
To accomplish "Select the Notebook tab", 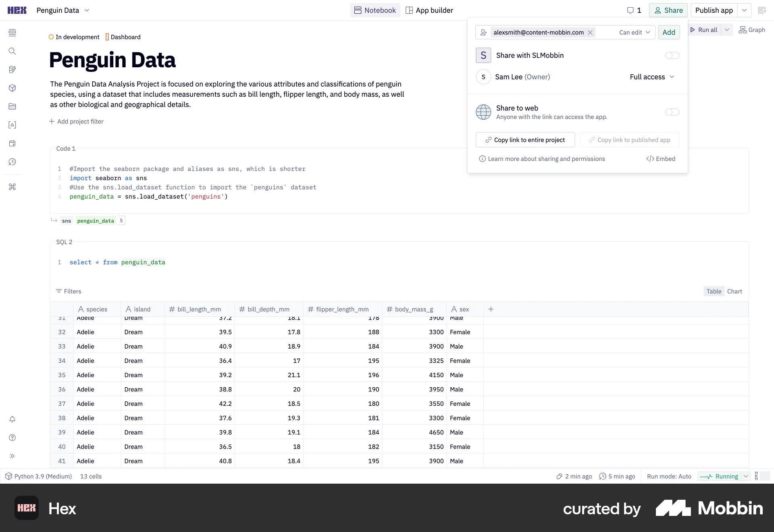I will pos(375,10).
